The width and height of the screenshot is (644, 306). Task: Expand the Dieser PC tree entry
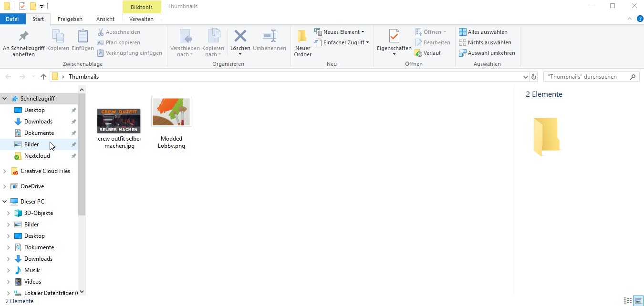(5, 201)
